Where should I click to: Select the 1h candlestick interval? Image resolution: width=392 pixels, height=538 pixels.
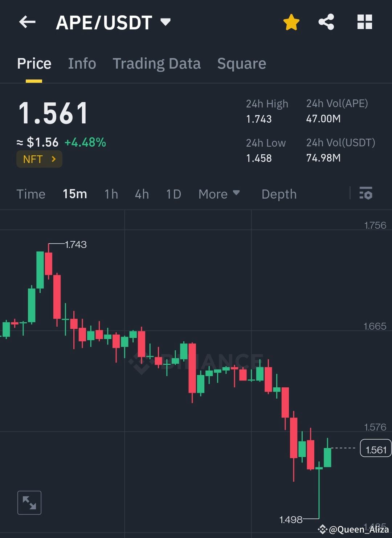(111, 194)
